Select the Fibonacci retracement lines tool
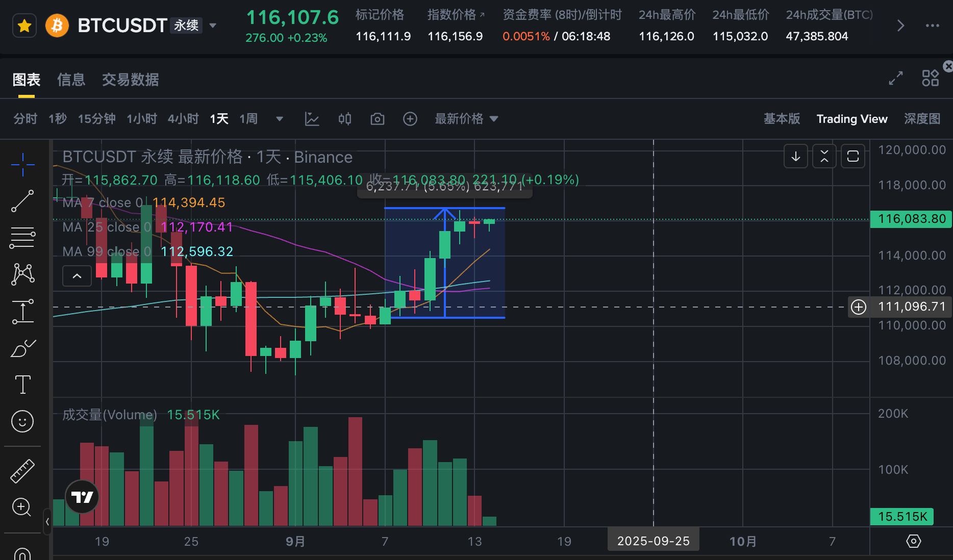This screenshot has height=560, width=953. click(22, 238)
